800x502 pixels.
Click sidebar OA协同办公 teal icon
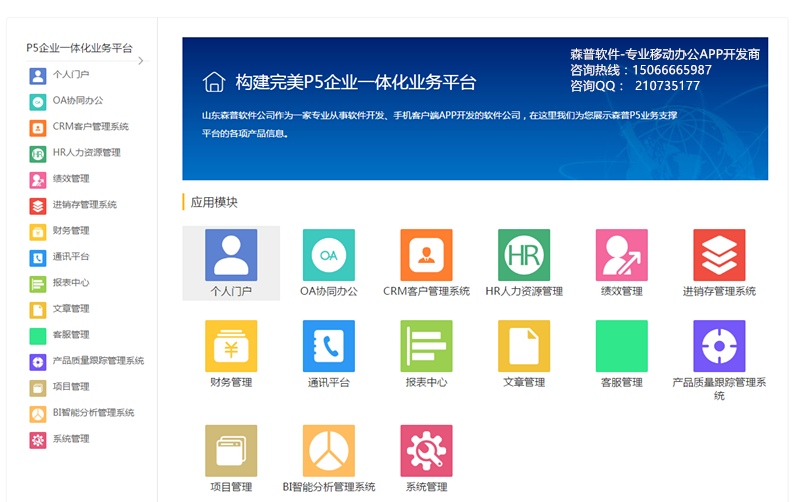38,102
